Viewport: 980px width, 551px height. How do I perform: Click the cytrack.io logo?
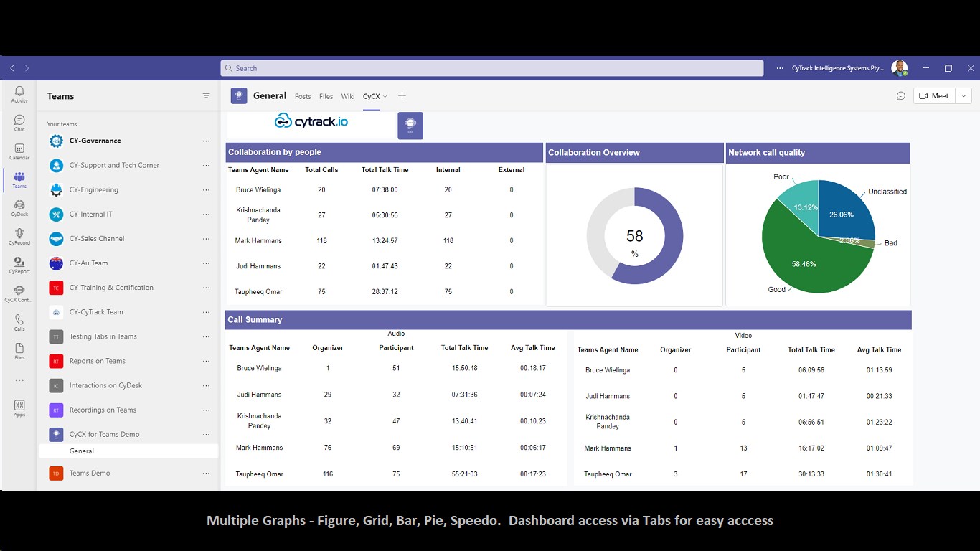pyautogui.click(x=311, y=121)
